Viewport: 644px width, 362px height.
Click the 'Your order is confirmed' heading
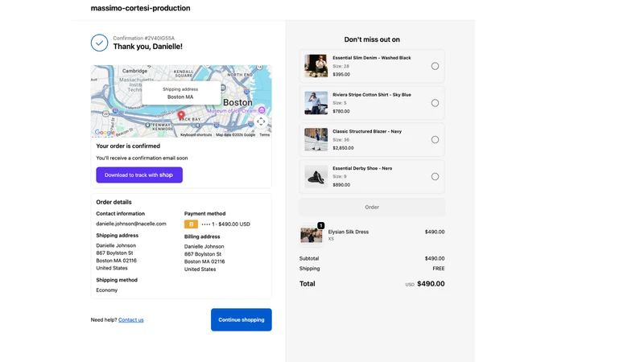point(128,146)
